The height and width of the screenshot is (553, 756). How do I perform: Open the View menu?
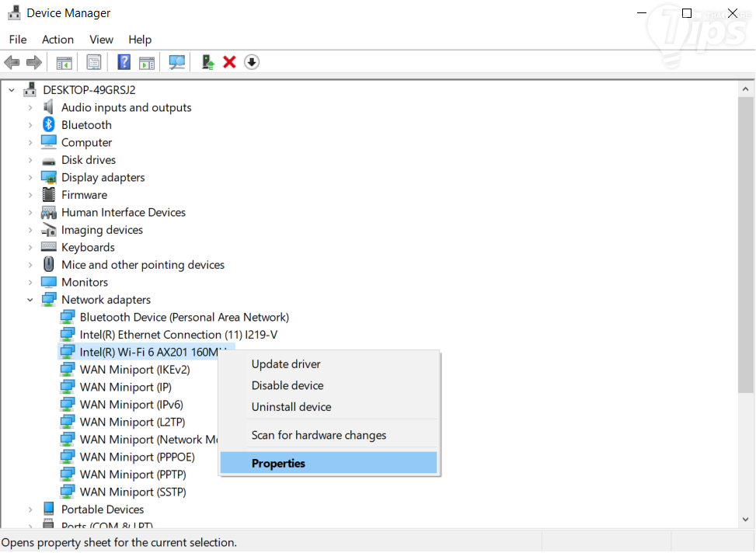[101, 40]
